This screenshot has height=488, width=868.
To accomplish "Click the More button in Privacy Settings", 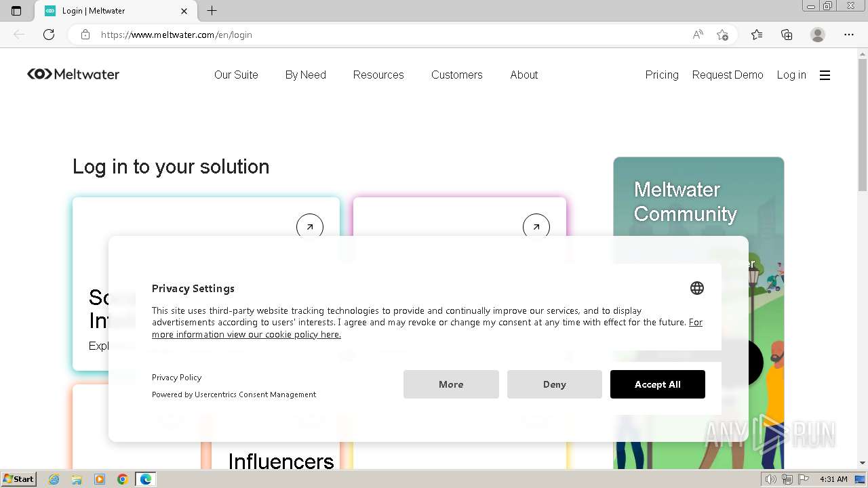I will [451, 384].
